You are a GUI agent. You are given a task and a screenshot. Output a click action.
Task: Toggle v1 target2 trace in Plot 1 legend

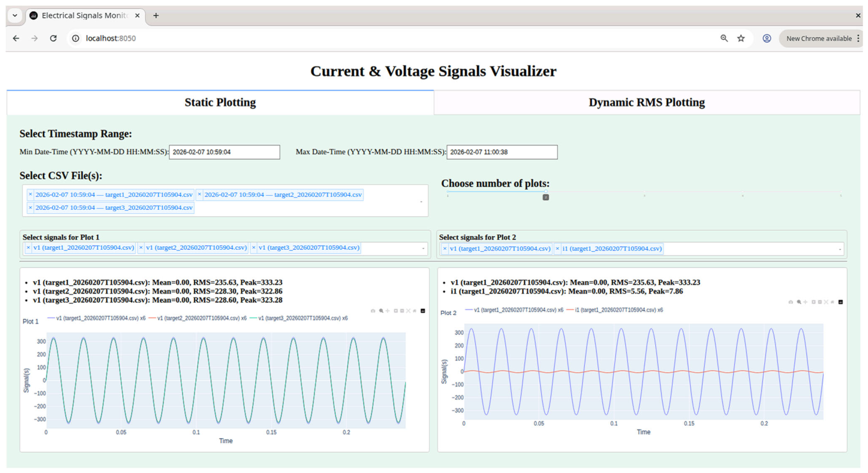coord(198,318)
